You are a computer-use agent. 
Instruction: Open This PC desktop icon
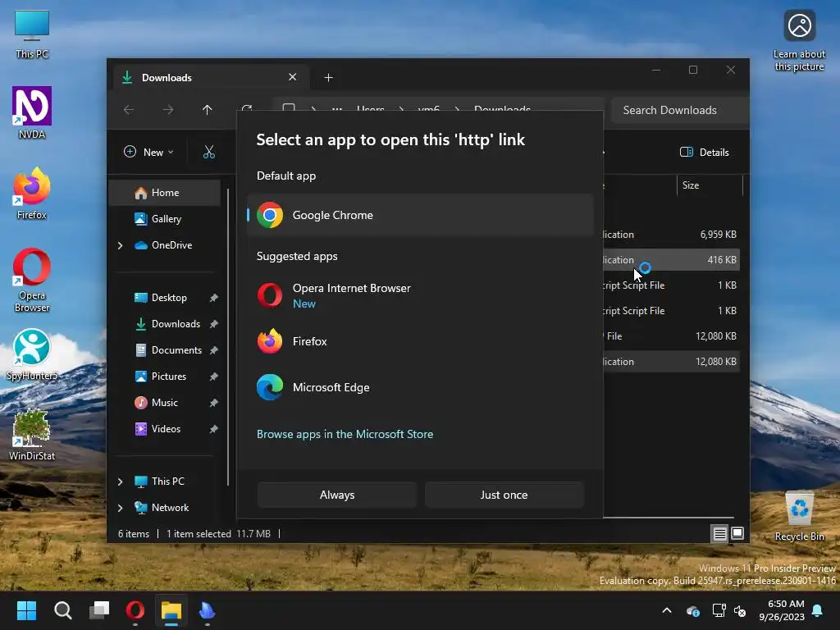[x=32, y=34]
